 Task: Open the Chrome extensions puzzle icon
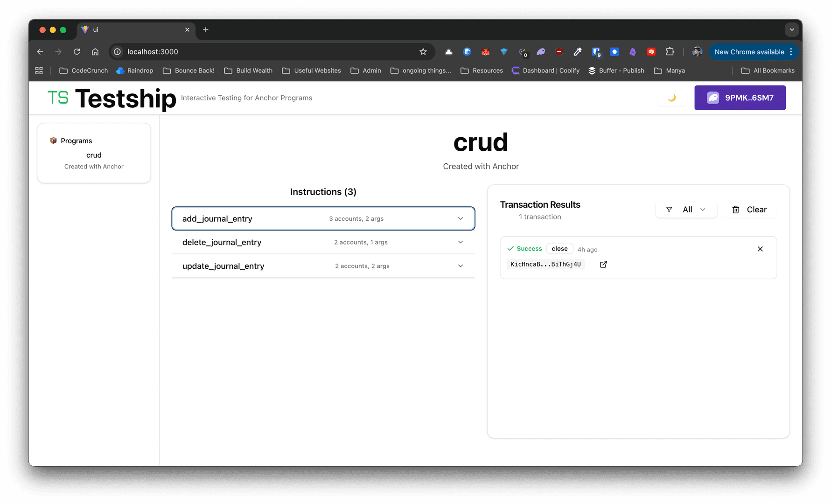(670, 52)
